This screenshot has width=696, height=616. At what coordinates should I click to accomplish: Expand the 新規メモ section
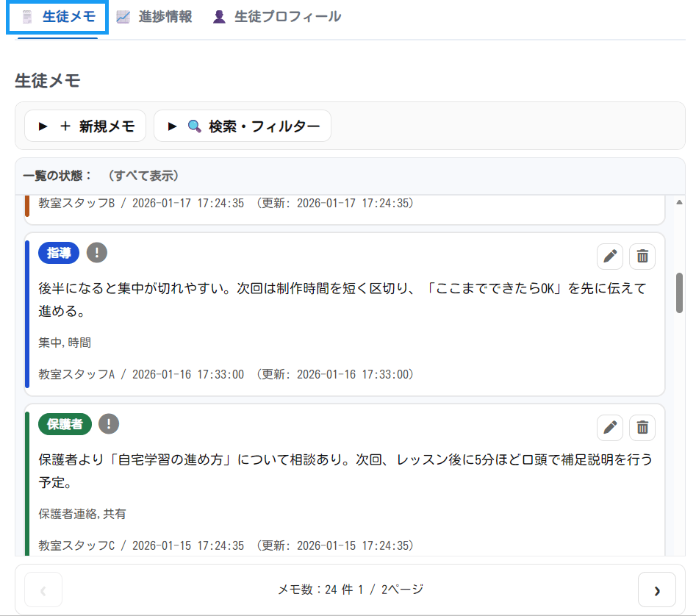pos(85,126)
